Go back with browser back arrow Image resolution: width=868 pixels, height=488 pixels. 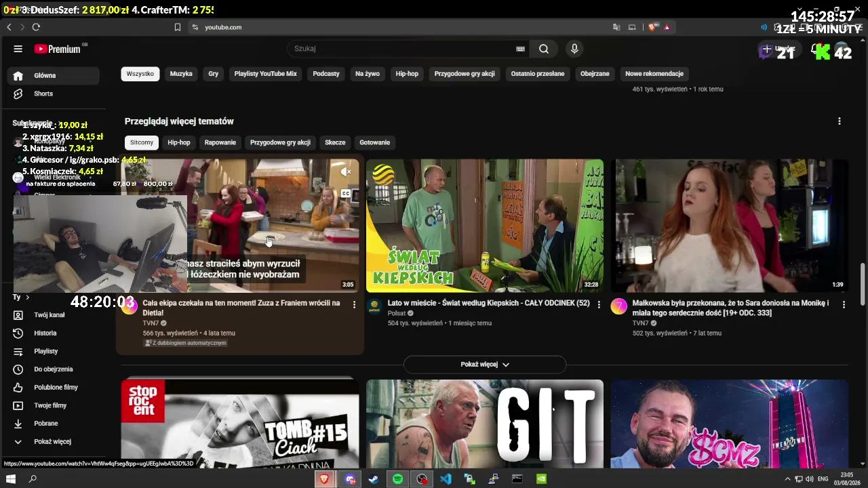(9, 27)
